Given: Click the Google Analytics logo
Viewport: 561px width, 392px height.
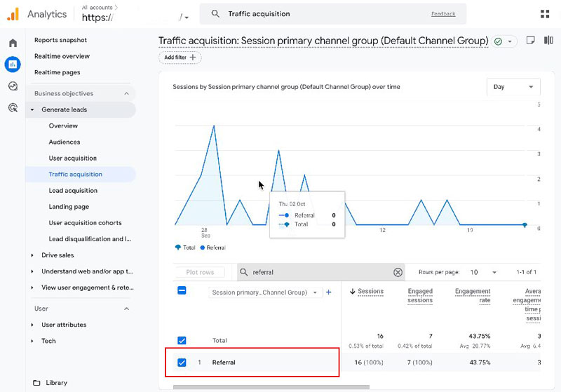Looking at the screenshot, I should pyautogui.click(x=13, y=14).
